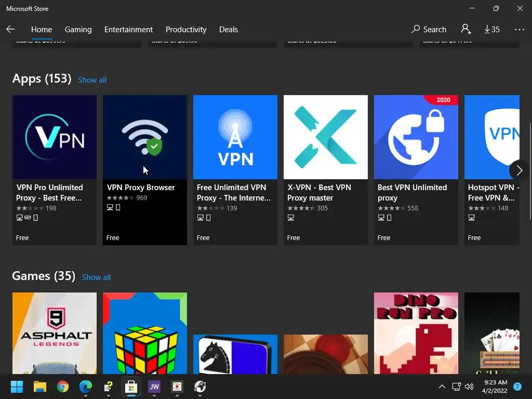Screen dimensions: 532x399
Task: Click Free Unlimited VPN Proxy title text
Action: click(x=233, y=192)
